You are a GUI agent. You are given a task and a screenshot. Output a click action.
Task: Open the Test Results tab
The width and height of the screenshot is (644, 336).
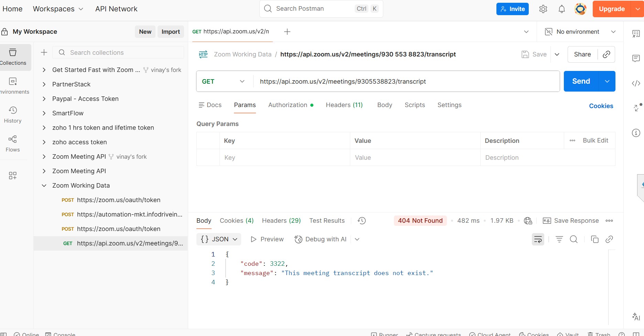(x=327, y=221)
